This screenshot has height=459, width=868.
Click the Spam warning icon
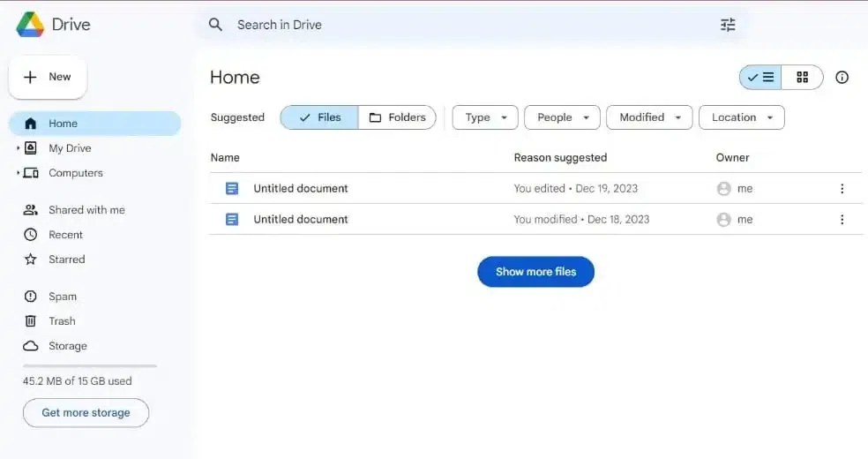(31, 297)
